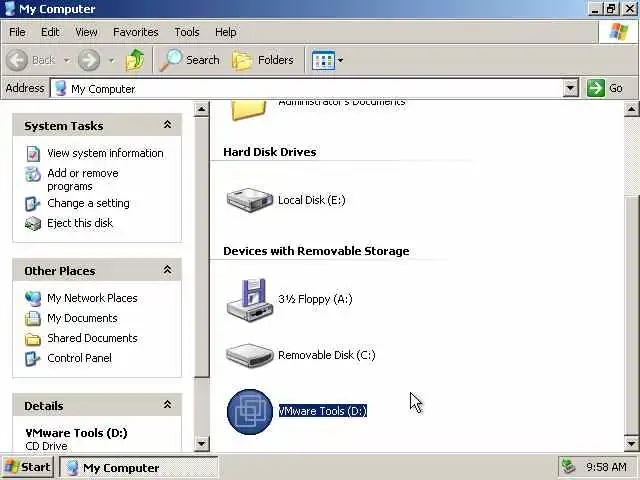
Task: Click the Add or remove programs icon
Action: (33, 174)
